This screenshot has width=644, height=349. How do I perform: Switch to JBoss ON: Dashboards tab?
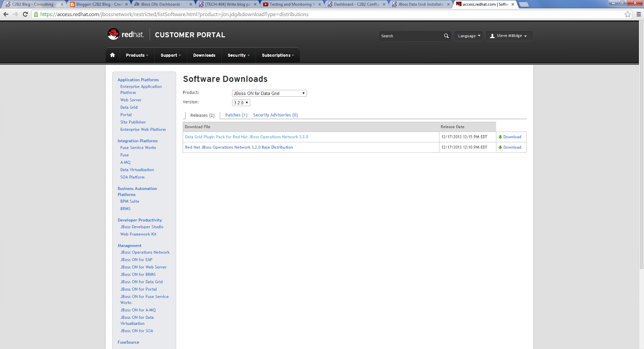[163, 4]
